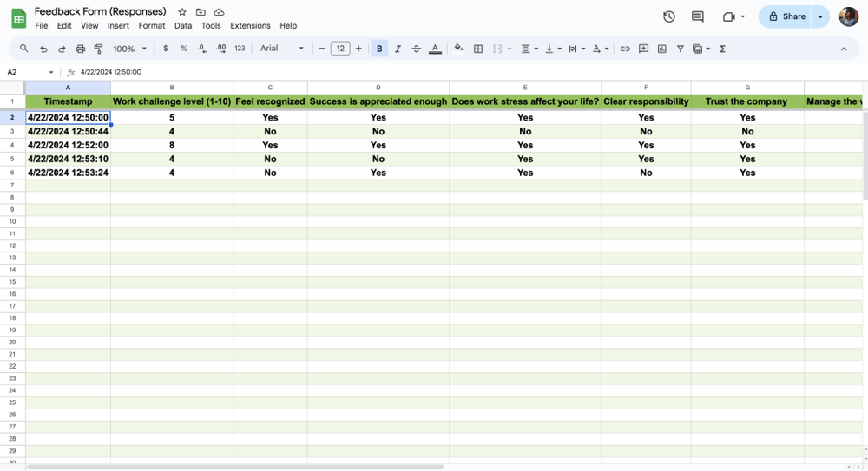Open the Extensions menu
Screen dimensions: 868x471
[x=250, y=26]
